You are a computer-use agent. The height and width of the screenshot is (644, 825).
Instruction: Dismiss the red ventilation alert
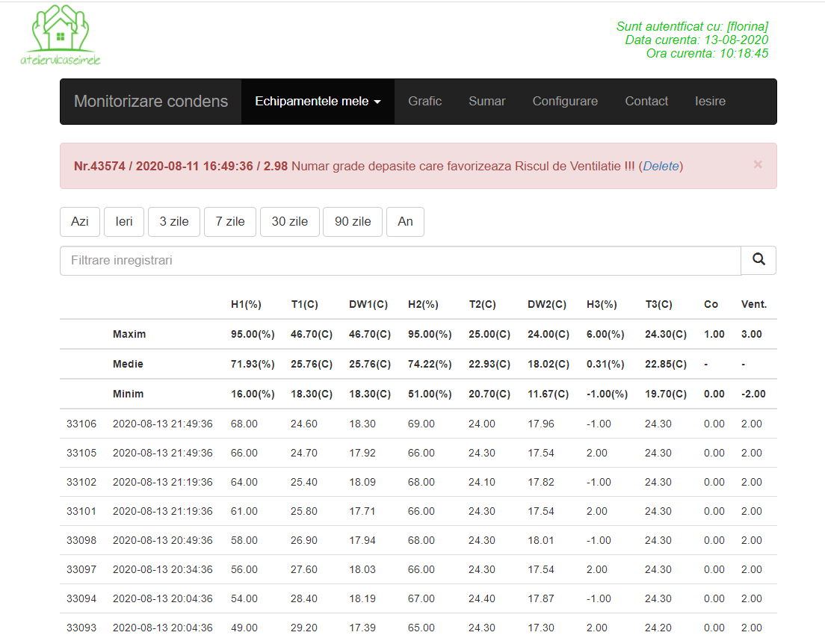[x=757, y=164]
